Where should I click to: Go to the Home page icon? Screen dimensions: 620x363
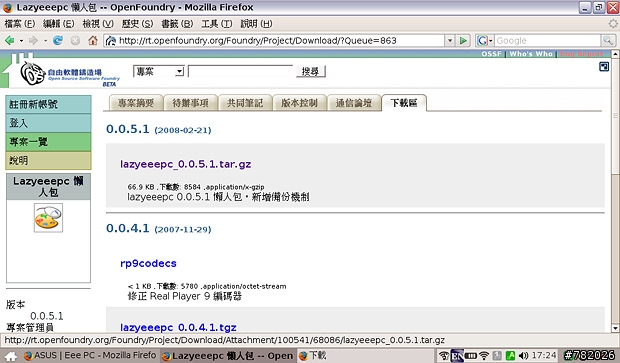pos(93,40)
